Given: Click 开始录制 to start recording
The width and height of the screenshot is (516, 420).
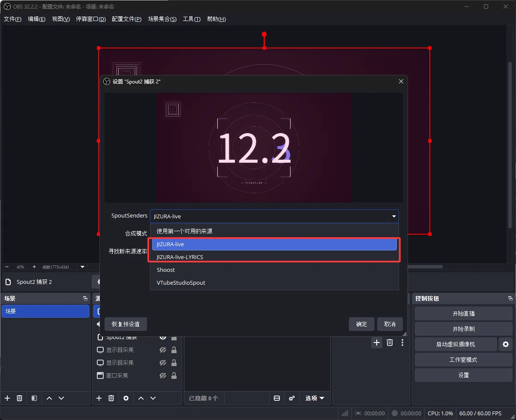Looking at the screenshot, I should point(464,329).
